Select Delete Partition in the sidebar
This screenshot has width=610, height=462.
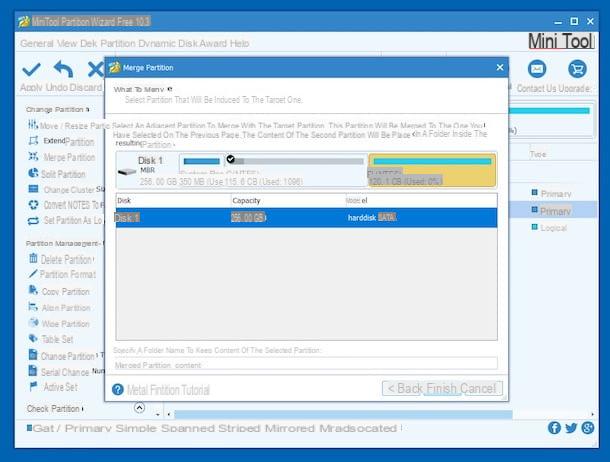click(61, 259)
